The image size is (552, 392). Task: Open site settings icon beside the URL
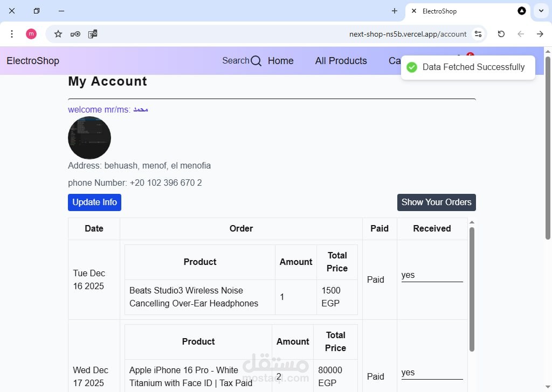(478, 34)
